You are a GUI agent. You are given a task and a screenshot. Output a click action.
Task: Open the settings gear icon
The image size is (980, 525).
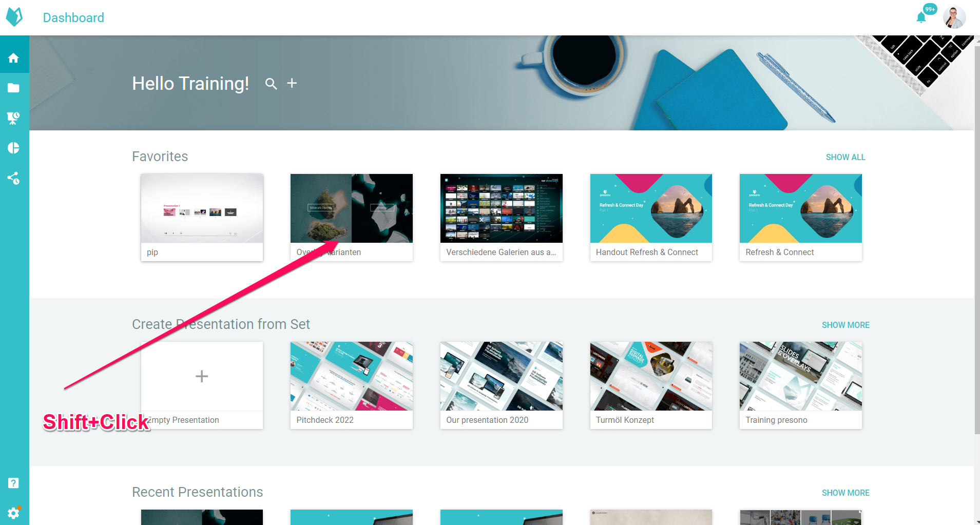[14, 513]
